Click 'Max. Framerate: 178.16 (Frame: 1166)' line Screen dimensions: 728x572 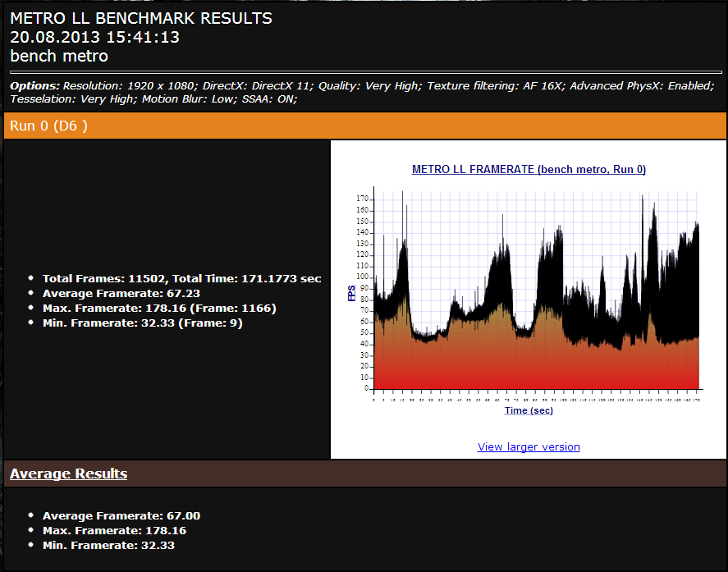pyautogui.click(x=159, y=309)
